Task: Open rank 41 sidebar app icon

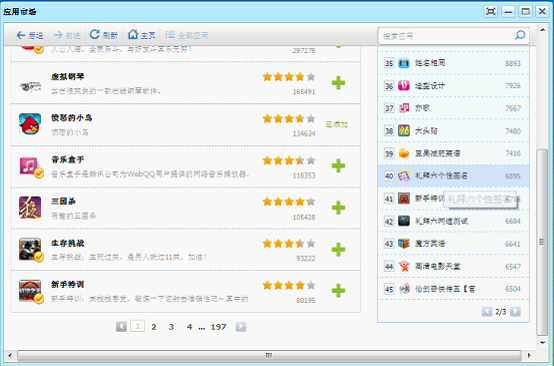Action: click(404, 198)
